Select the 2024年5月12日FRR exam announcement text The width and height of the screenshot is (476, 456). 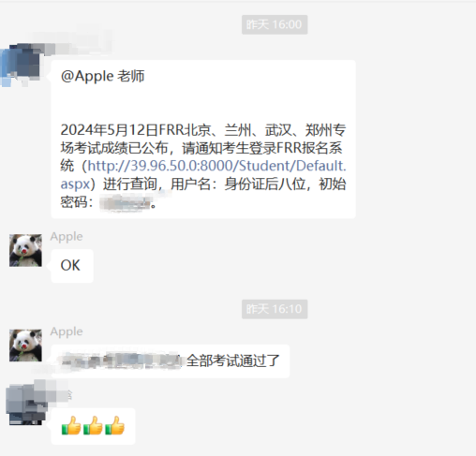(203, 166)
